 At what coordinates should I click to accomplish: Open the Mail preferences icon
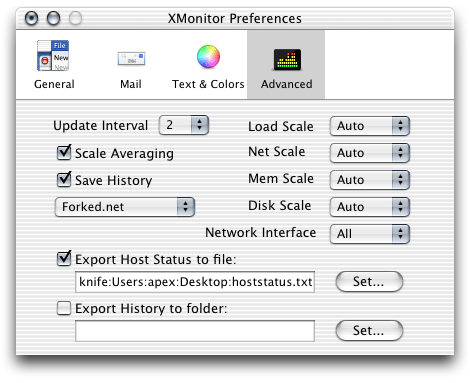pos(131,59)
